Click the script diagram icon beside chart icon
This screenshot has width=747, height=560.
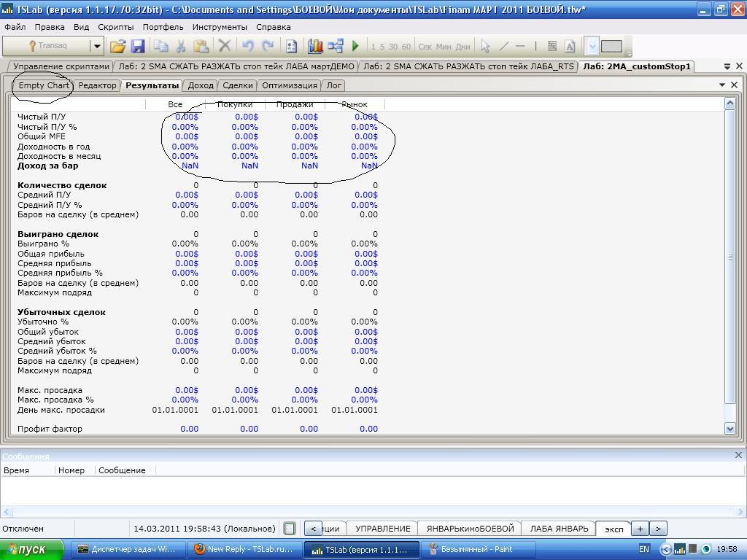pyautogui.click(x=336, y=46)
